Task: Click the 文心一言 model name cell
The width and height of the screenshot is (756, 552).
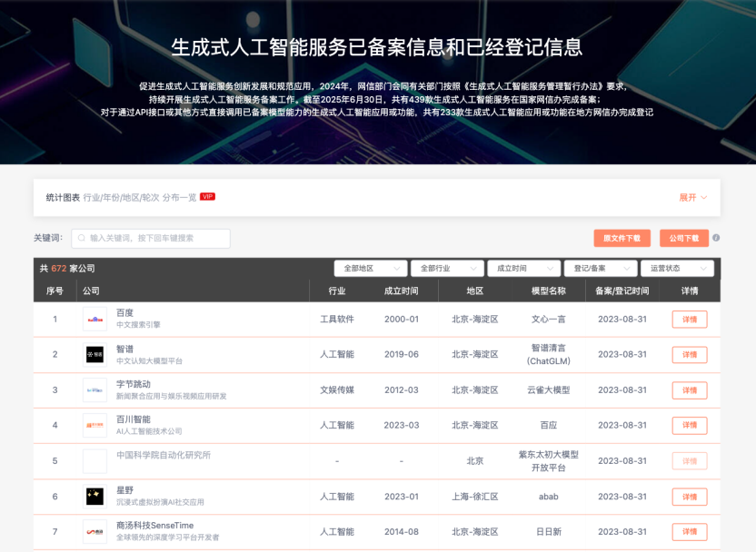Action: click(549, 320)
